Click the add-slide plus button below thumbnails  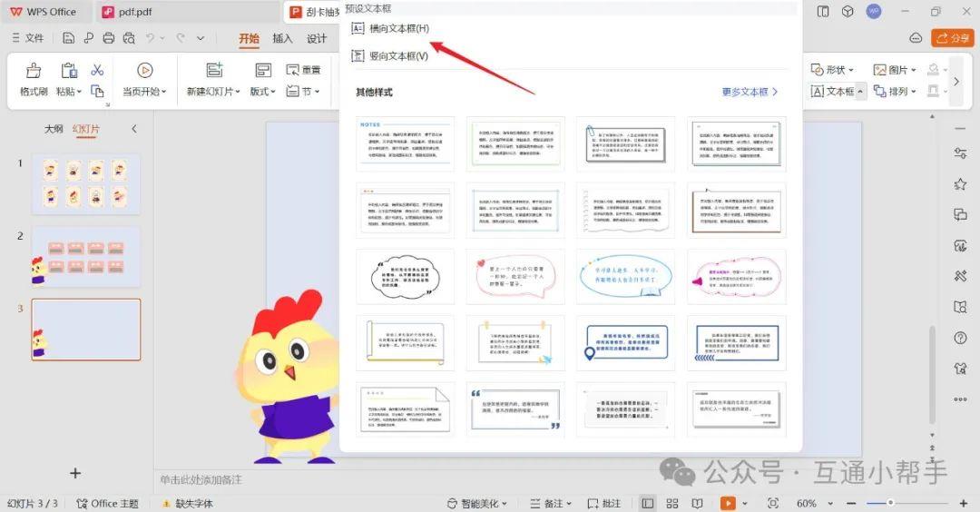(x=75, y=473)
